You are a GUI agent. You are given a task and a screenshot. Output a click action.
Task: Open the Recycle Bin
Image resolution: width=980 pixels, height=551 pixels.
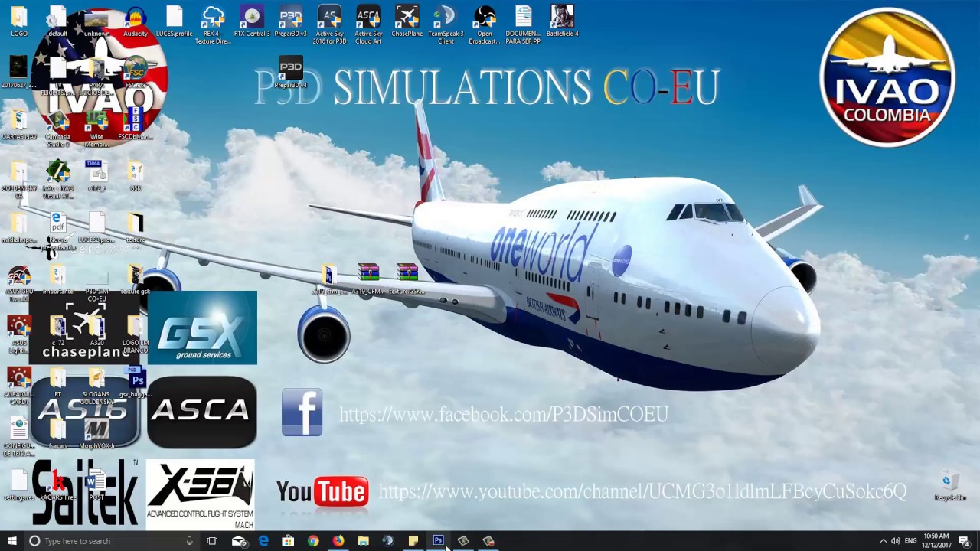pos(949,486)
